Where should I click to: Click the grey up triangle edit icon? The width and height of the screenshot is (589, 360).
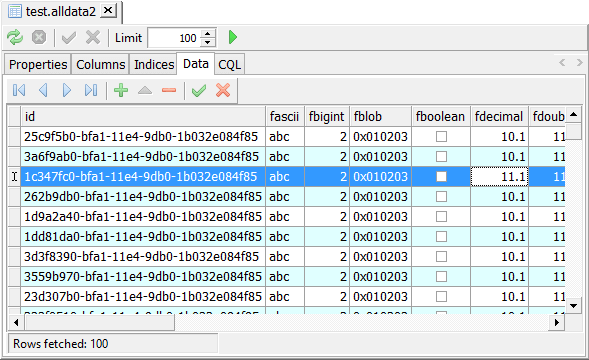point(145,90)
